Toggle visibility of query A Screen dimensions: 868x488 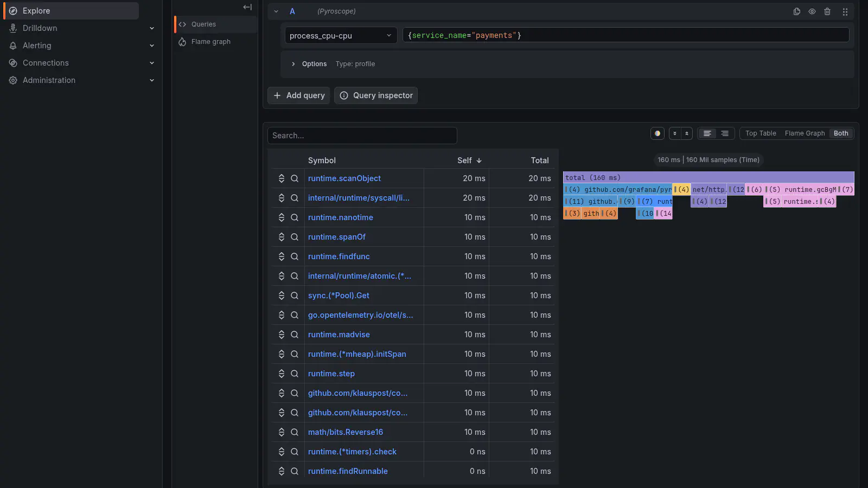point(812,11)
